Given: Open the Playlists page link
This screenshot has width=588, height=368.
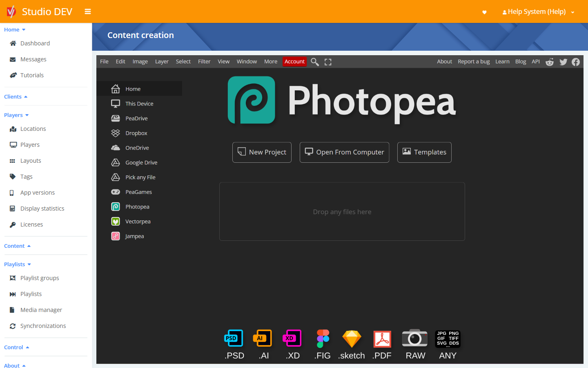Looking at the screenshot, I should point(31,294).
